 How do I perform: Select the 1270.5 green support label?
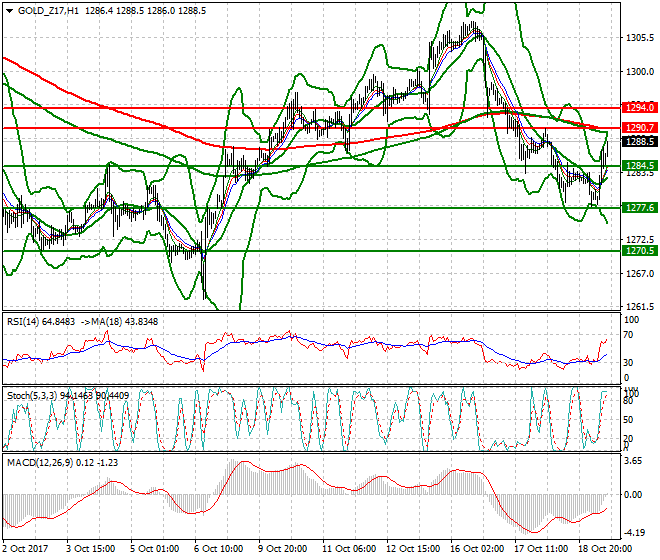[640, 251]
